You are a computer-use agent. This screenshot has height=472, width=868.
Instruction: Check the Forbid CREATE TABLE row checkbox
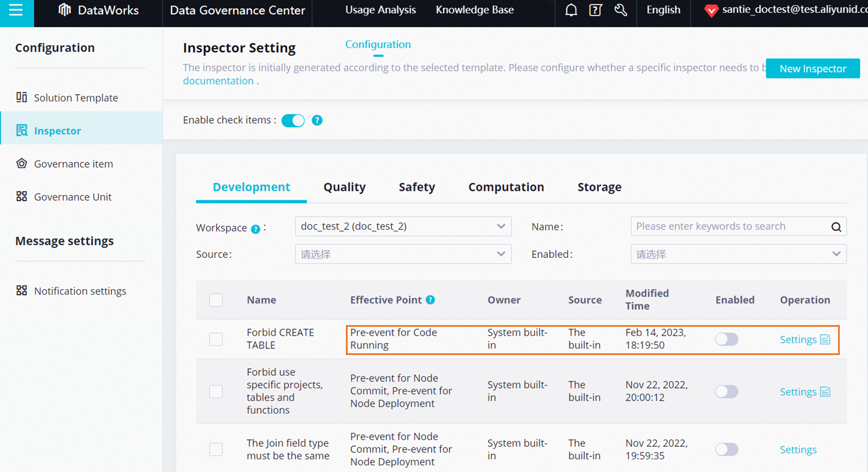pos(216,339)
